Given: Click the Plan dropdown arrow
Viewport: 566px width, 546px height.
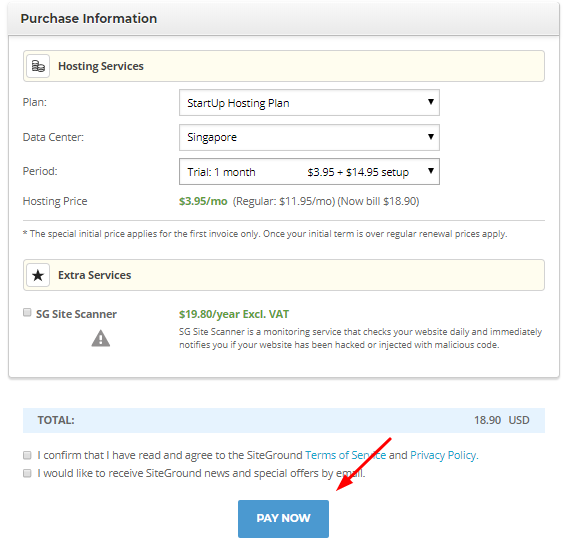Looking at the screenshot, I should click(431, 102).
